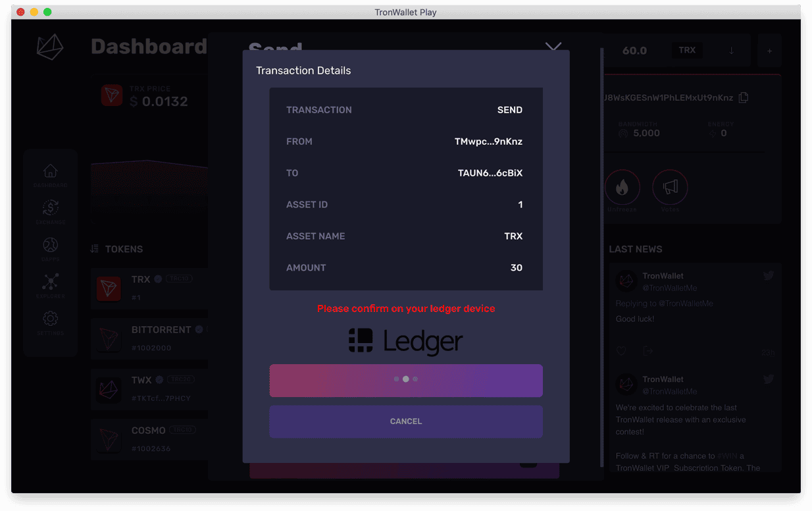Click the TRX price value '$ 0.0132'
The image size is (812, 511).
coord(159,101)
